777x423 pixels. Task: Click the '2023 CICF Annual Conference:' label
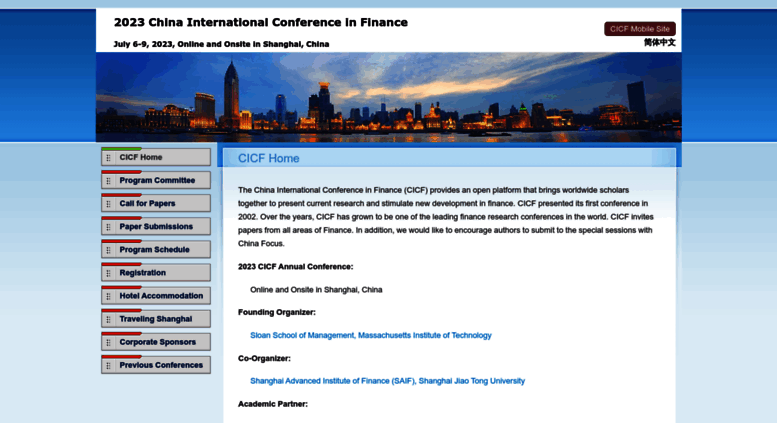295,266
